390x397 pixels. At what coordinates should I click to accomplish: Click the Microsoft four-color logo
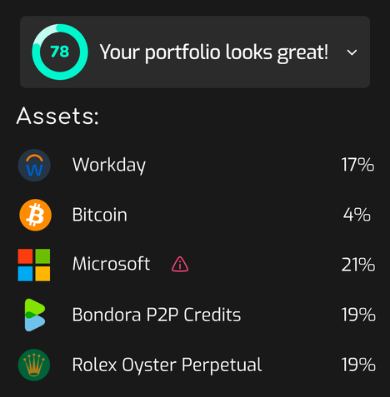coord(34,265)
